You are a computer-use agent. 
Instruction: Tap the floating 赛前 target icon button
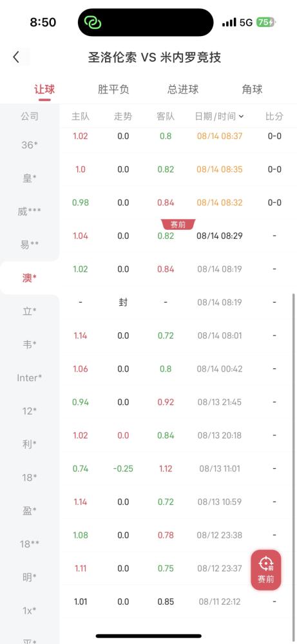tap(266, 570)
